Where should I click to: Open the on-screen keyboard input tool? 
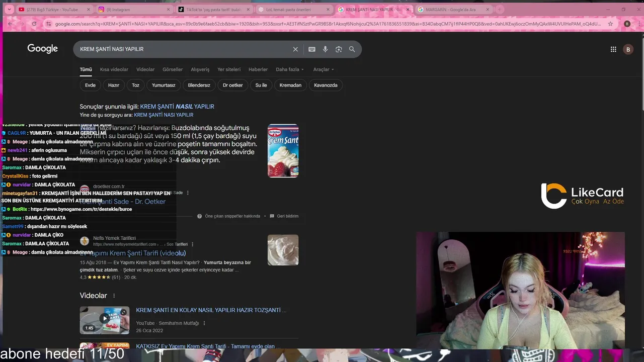[x=312, y=49]
